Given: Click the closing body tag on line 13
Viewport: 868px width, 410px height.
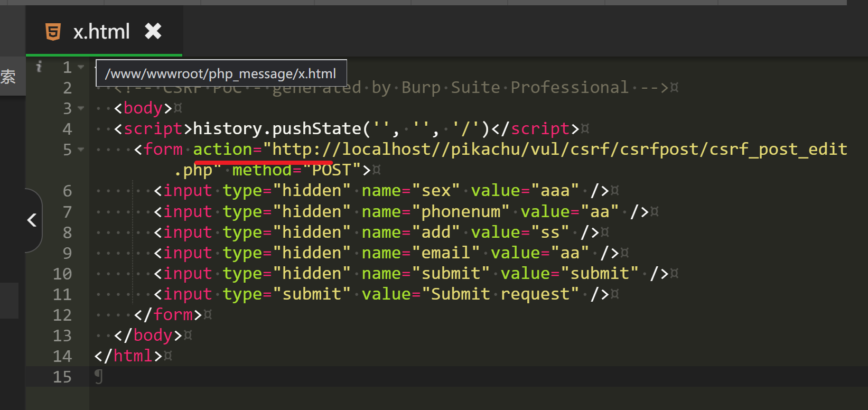Looking at the screenshot, I should point(148,336).
